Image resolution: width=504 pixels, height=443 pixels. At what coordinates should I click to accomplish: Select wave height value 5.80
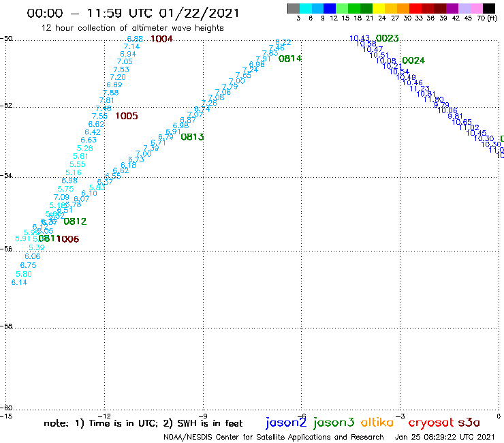24,274
